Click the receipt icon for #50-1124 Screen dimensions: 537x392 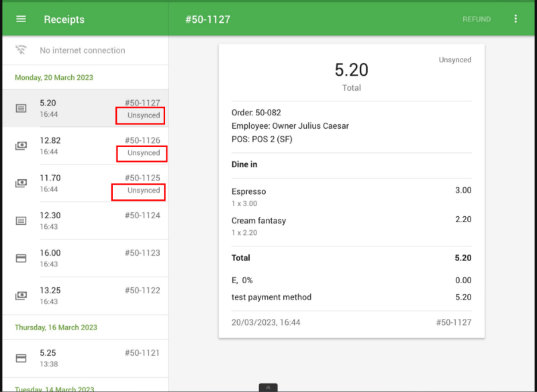click(x=21, y=221)
